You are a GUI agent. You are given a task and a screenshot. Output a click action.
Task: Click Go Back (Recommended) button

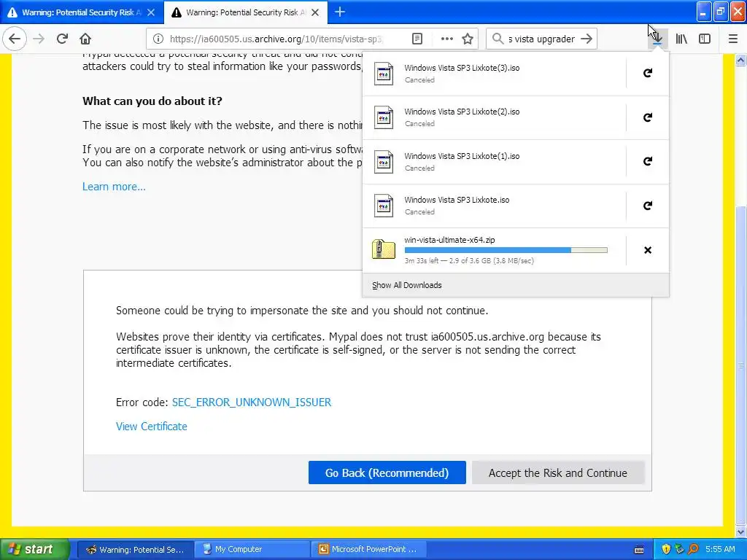point(387,472)
